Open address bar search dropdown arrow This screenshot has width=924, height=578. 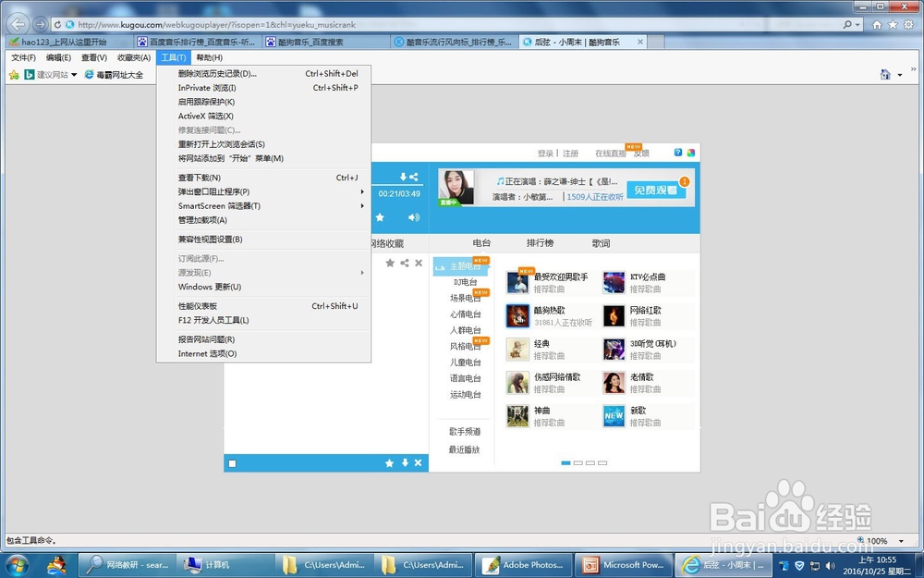pyautogui.click(x=857, y=25)
